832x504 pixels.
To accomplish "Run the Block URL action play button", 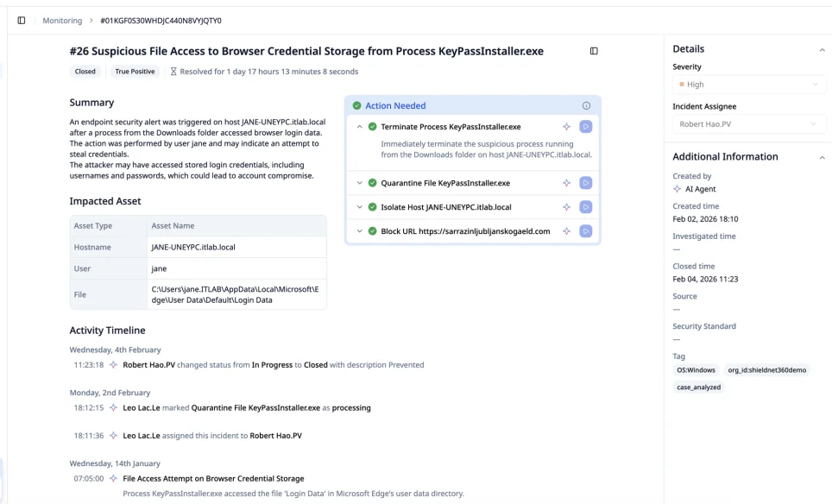I will click(586, 231).
